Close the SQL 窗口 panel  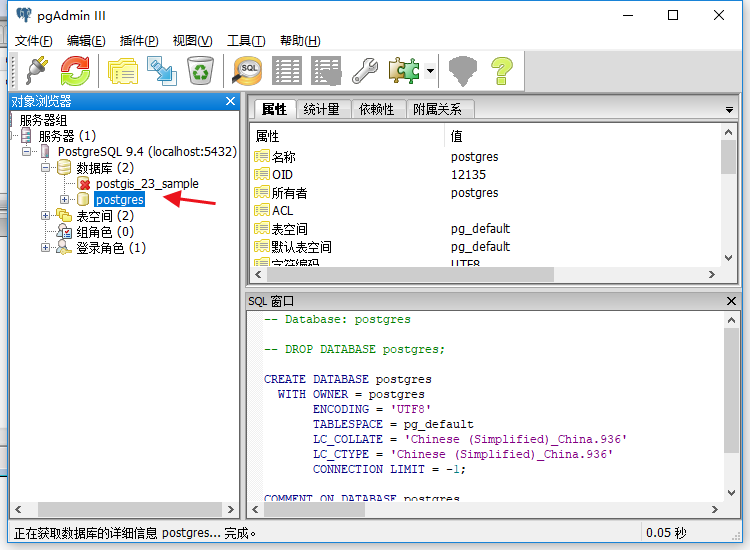[x=731, y=301]
